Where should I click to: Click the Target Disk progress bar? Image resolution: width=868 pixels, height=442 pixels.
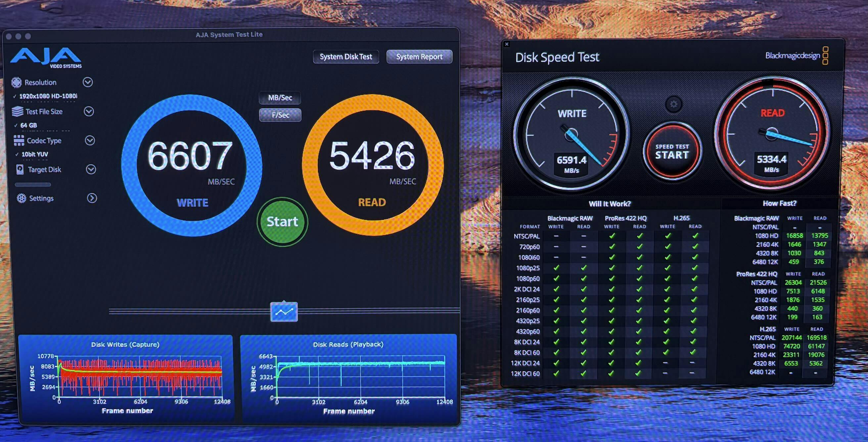coord(33,184)
